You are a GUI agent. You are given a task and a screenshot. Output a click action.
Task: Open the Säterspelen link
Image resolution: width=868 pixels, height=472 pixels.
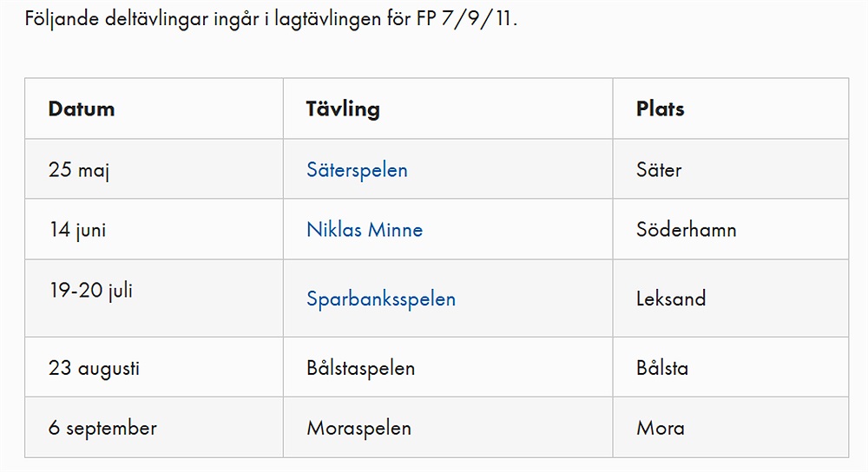(x=357, y=170)
